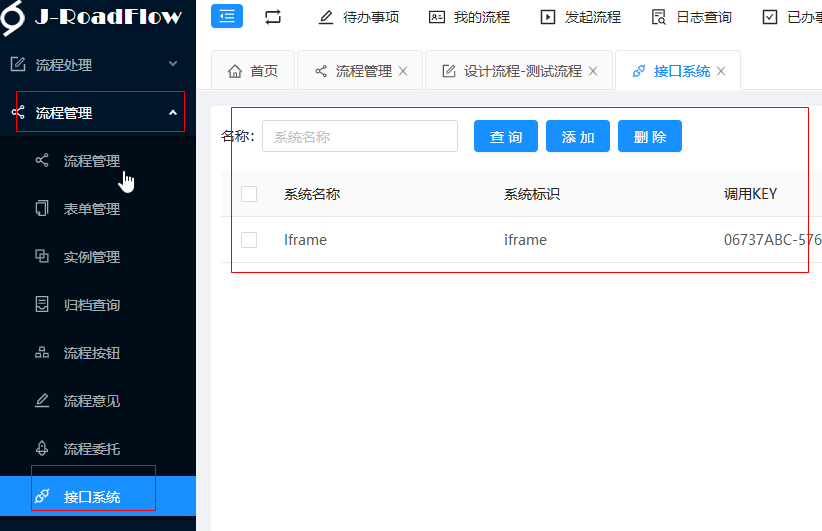822x531 pixels.
Task: Open 实例管理 in the sidebar
Action: pos(91,257)
